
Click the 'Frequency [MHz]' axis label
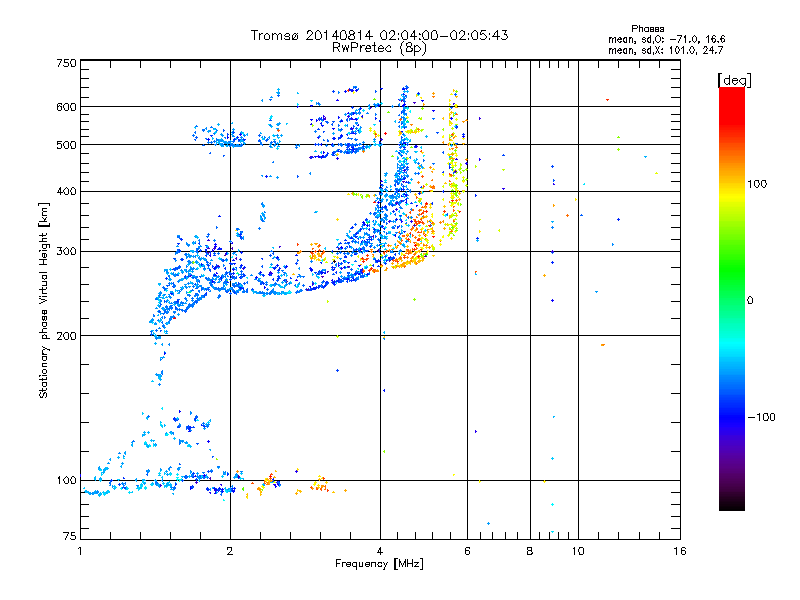pos(379,564)
